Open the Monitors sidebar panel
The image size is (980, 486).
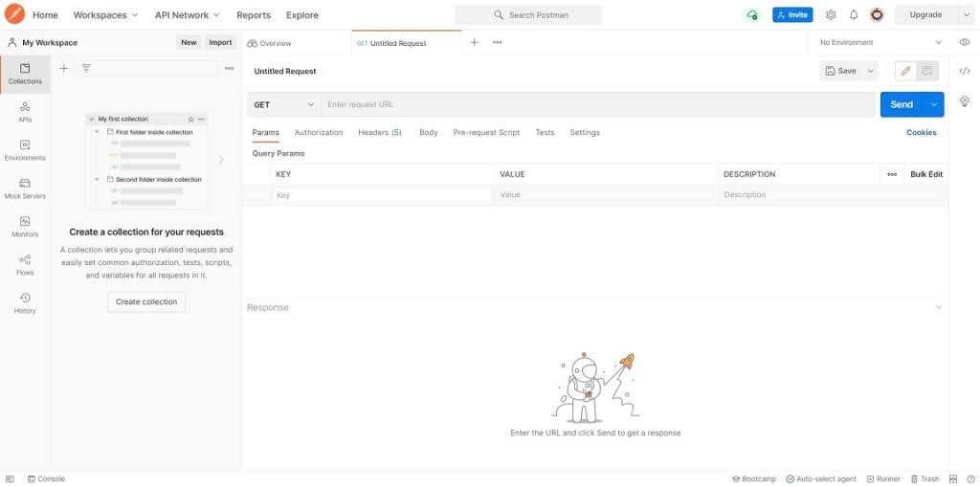pos(25,227)
